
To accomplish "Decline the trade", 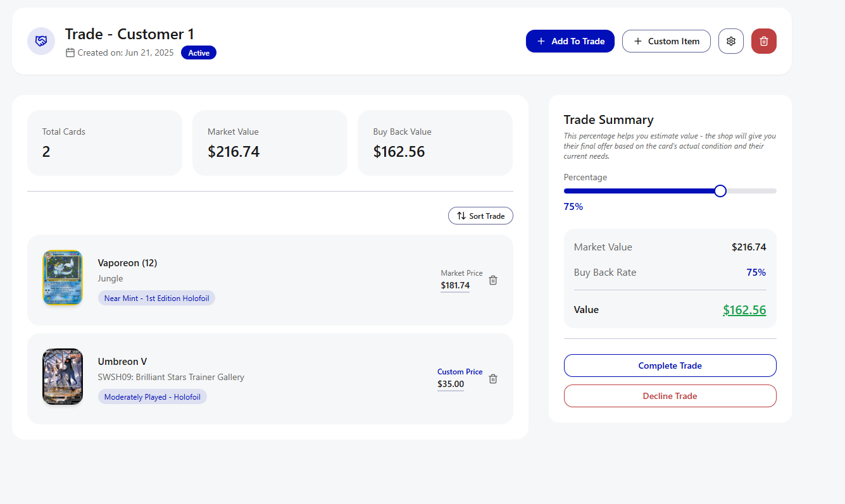I will (670, 396).
